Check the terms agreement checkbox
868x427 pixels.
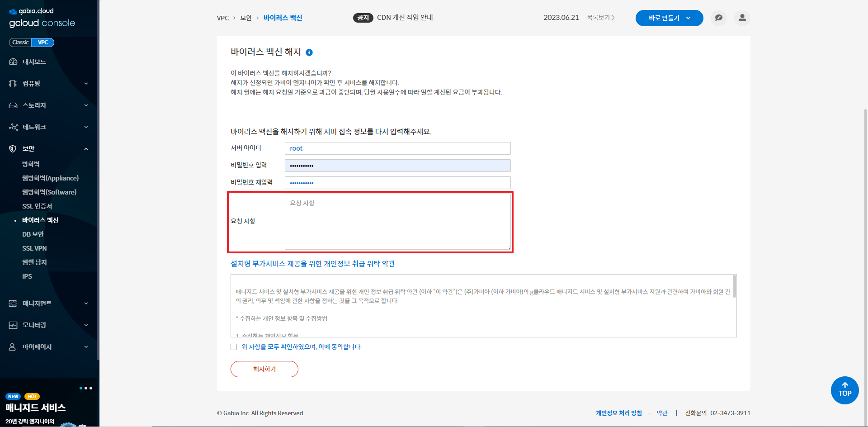(x=234, y=347)
